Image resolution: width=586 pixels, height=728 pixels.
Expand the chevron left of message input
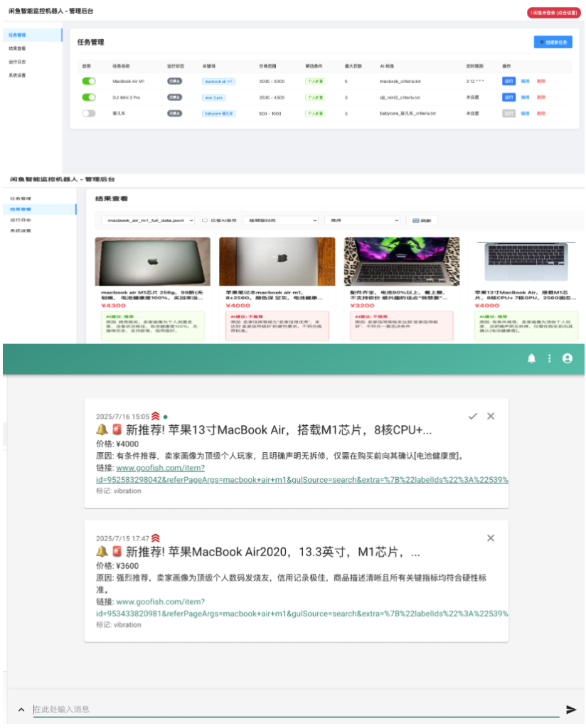click(21, 710)
